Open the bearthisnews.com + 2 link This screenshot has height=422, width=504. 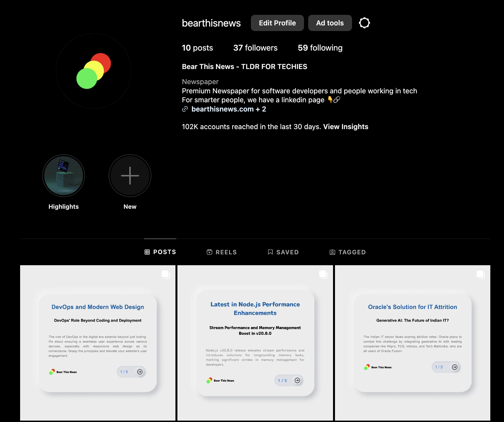coord(229,109)
